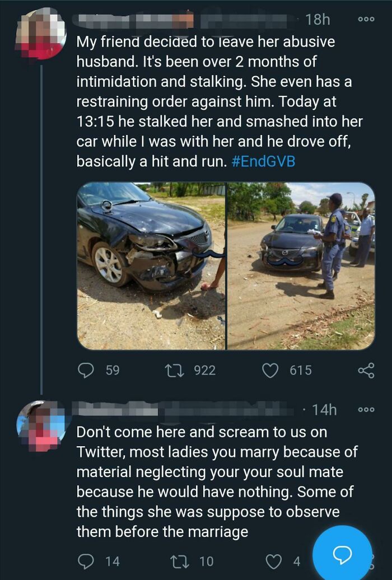Open the reply text starting "Don't come here"
This screenshot has height=580, width=392.
point(216,481)
